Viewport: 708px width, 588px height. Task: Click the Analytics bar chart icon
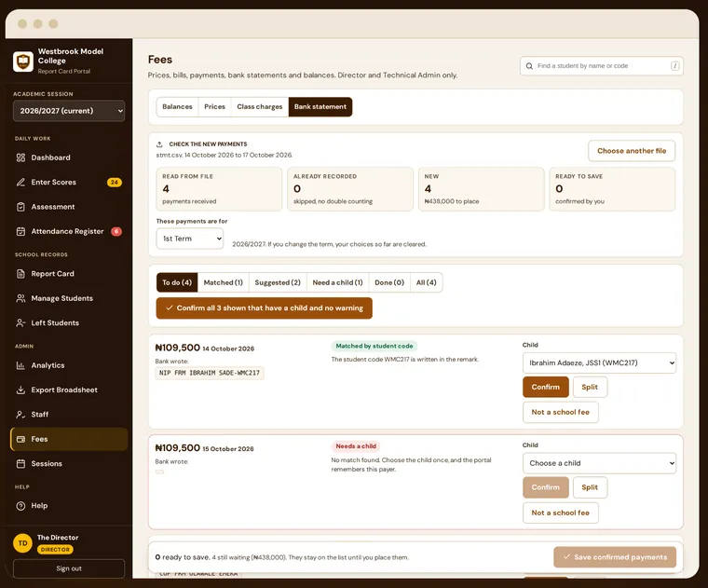(x=20, y=365)
